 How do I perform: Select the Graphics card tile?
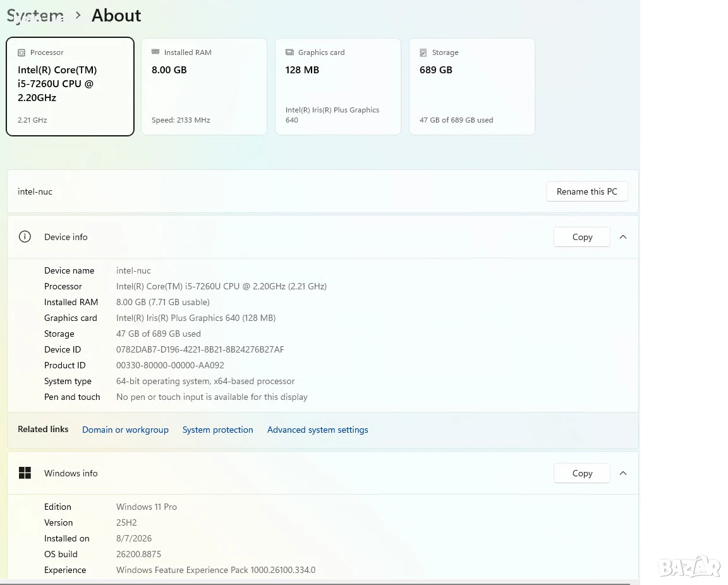point(338,87)
